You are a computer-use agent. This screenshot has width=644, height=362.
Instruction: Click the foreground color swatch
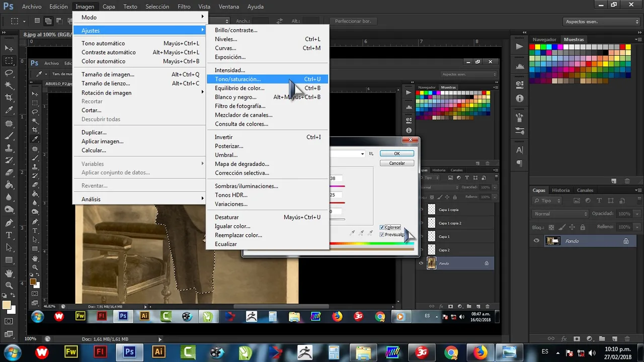[7, 305]
